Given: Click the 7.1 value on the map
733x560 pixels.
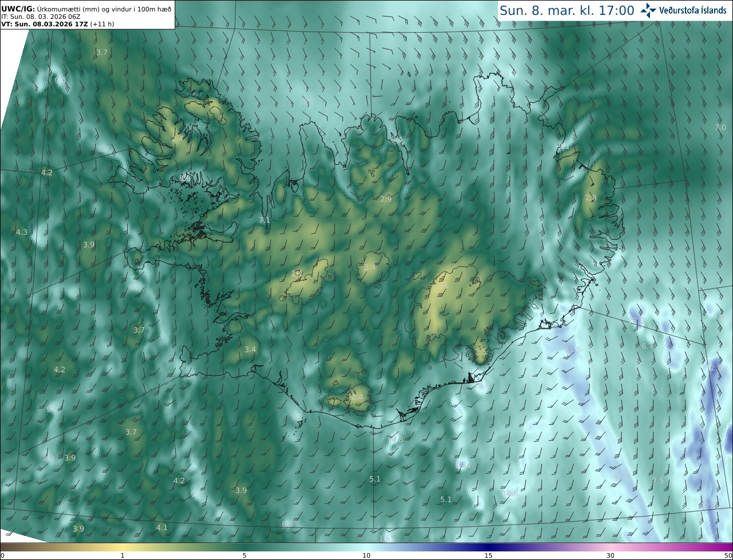Looking at the screenshot, I should point(265,220).
